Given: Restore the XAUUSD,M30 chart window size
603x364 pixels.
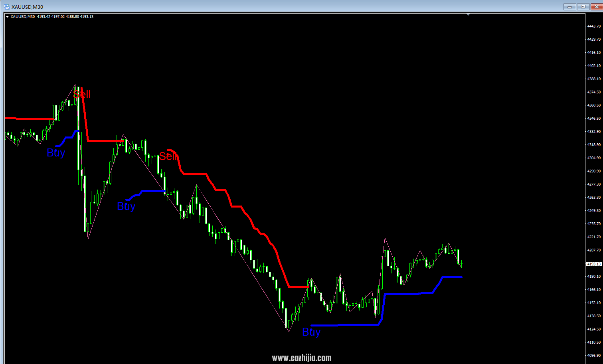Looking at the screenshot, I should pyautogui.click(x=583, y=7).
